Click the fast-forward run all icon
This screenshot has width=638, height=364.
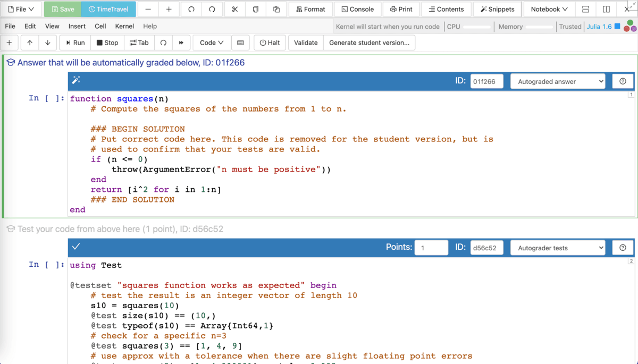[x=181, y=43]
